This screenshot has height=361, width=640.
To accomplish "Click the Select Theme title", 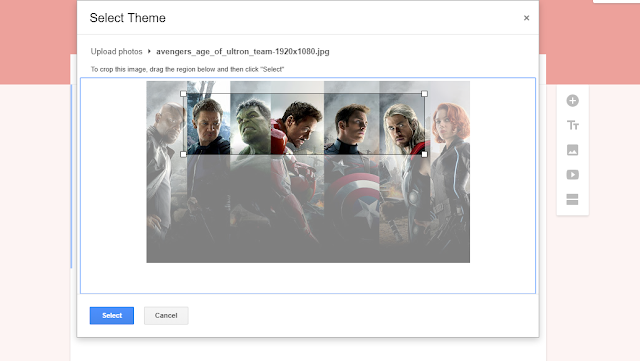I will tap(127, 18).
